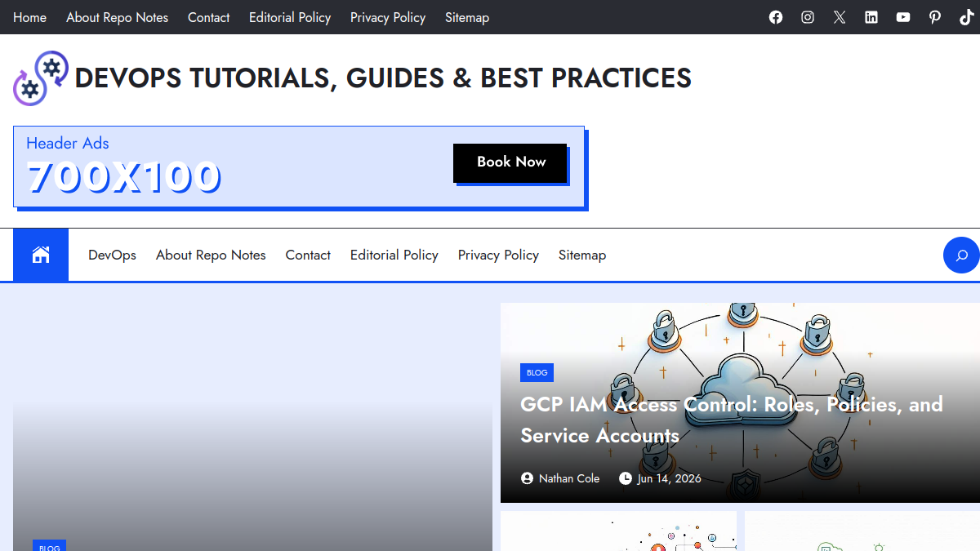Open the GCP IAM Access Control article
The height and width of the screenshot is (551, 980).
click(x=732, y=420)
